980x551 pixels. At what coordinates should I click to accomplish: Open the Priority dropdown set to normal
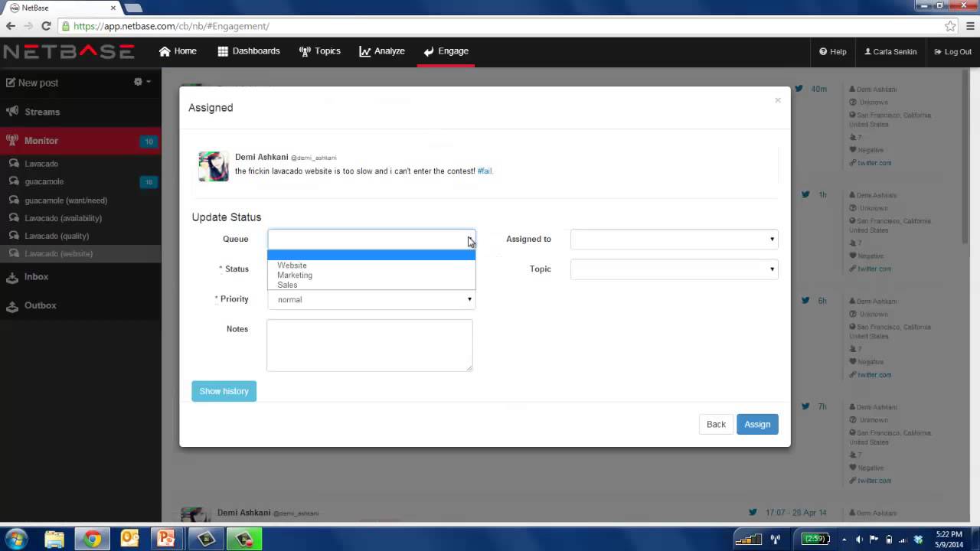click(x=371, y=299)
